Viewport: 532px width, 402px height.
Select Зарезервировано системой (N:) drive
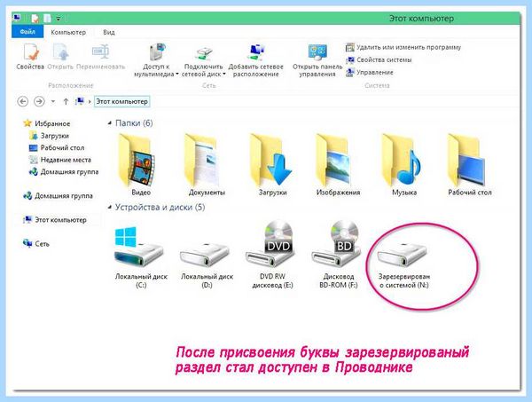tap(404, 264)
